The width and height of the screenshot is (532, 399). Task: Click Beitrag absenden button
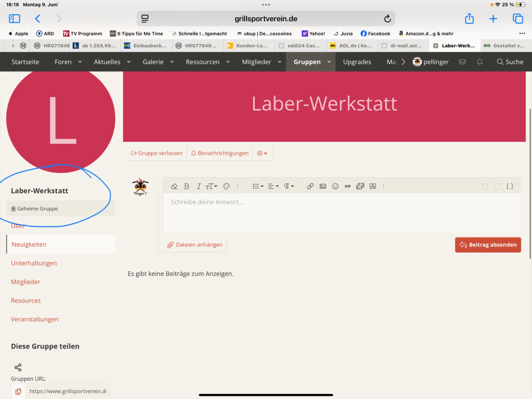click(488, 245)
